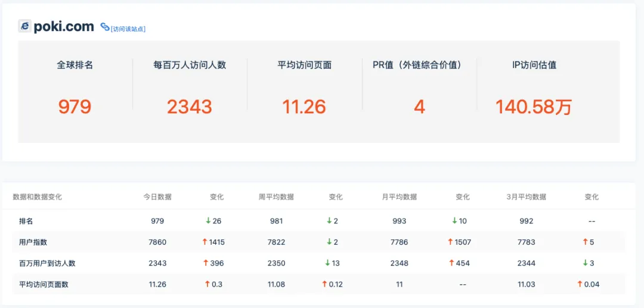Click the 979 cell in the 排名 row
644x308 pixels.
pyautogui.click(x=157, y=221)
